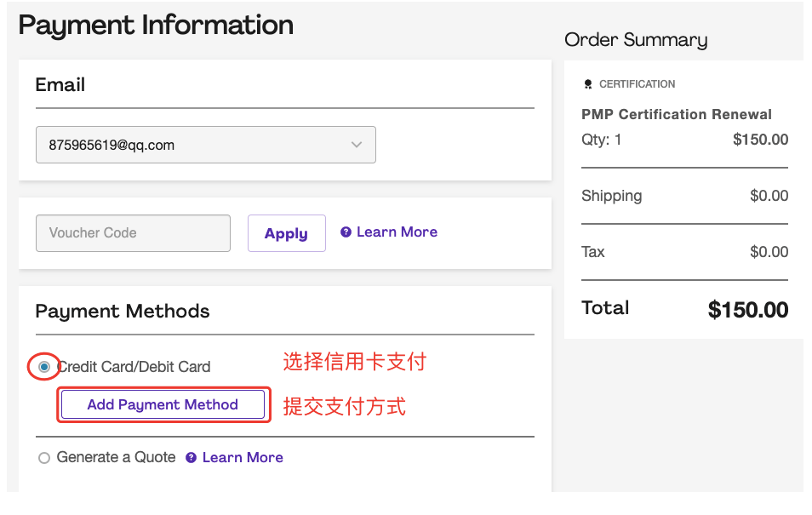This screenshot has height=515, width=812.
Task: Click the arrow icon inside the email selector
Action: coord(357,145)
